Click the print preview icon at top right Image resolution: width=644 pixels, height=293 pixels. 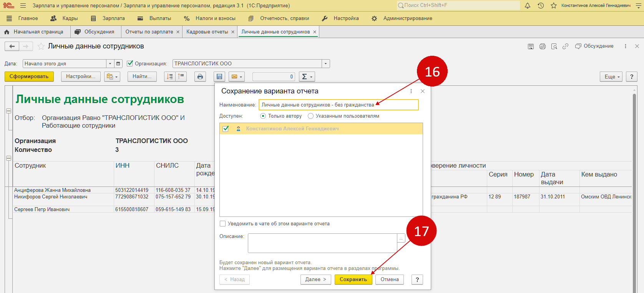pos(554,47)
